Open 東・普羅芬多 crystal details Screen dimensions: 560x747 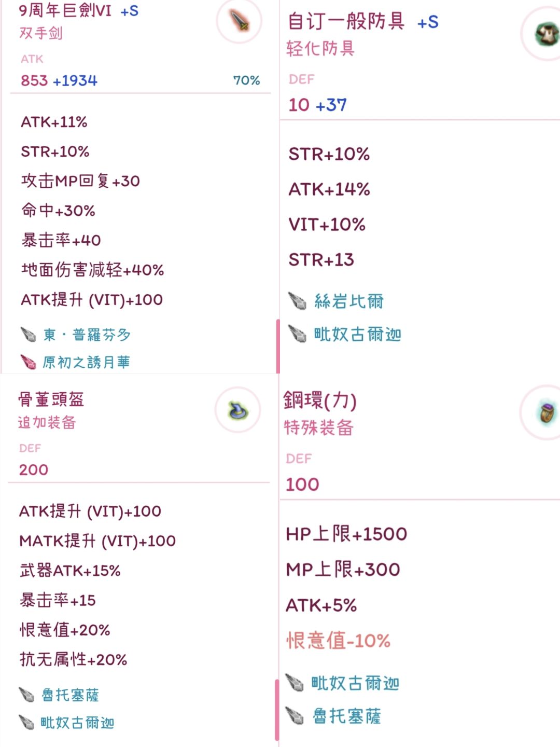pyautogui.click(x=87, y=335)
